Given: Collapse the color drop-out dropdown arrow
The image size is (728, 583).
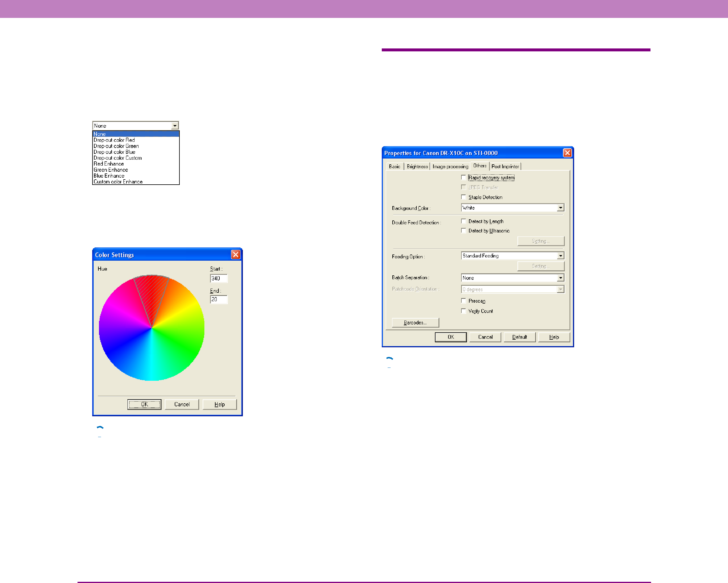Looking at the screenshot, I should coord(174,126).
